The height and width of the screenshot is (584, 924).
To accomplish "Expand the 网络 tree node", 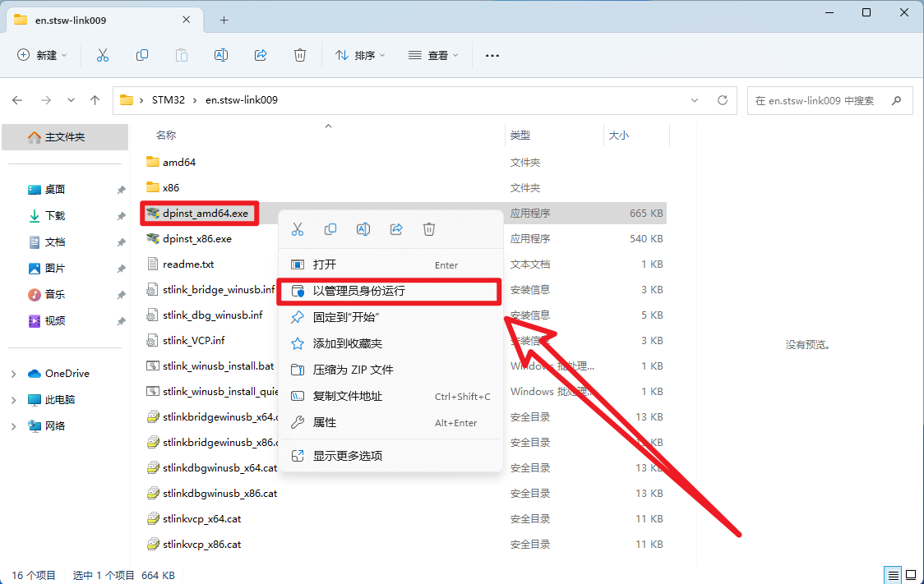I will pyautogui.click(x=13, y=425).
